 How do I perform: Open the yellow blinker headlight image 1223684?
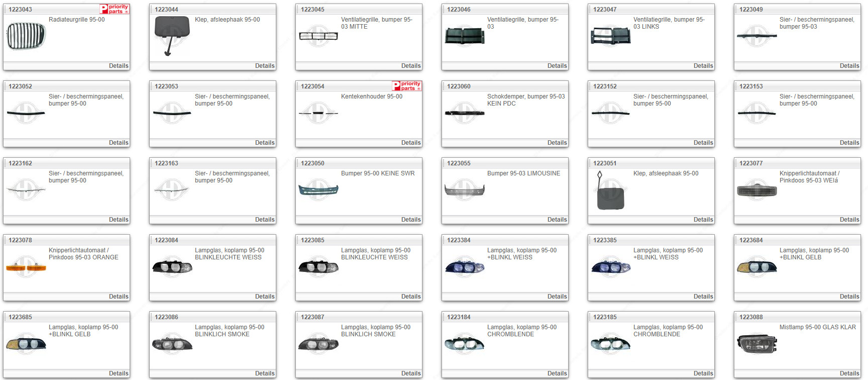757,267
